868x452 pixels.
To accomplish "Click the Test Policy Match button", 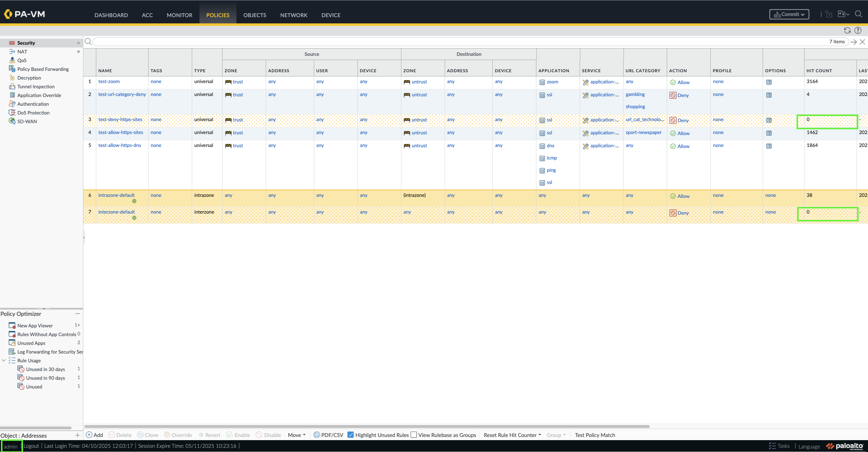I will 595,435.
